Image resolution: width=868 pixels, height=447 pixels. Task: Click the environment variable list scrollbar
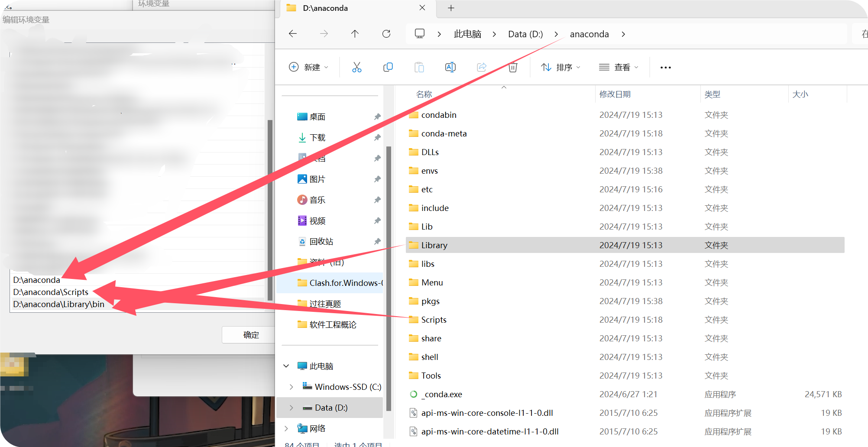click(270, 210)
